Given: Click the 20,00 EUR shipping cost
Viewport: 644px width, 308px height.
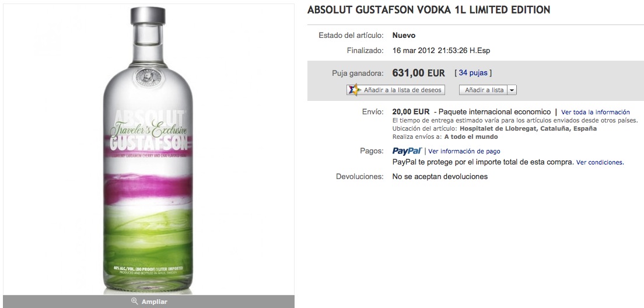Looking at the screenshot, I should point(411,111).
